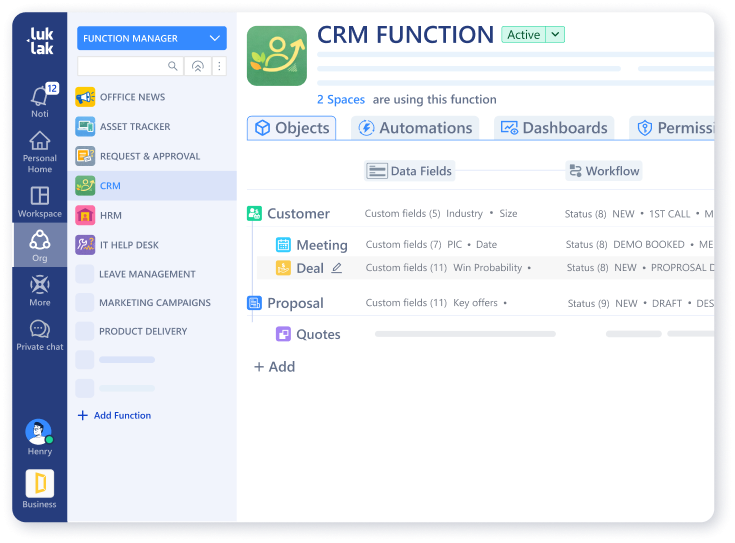Screen dimensions: 735x543
Task: Click the collapse icon beside search box
Action: 198,66
